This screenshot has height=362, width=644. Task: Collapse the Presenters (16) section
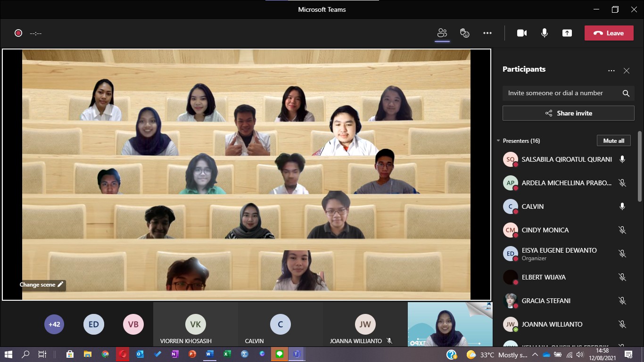[x=498, y=141]
